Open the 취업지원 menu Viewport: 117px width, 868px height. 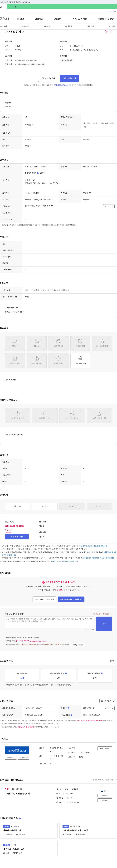point(39,19)
